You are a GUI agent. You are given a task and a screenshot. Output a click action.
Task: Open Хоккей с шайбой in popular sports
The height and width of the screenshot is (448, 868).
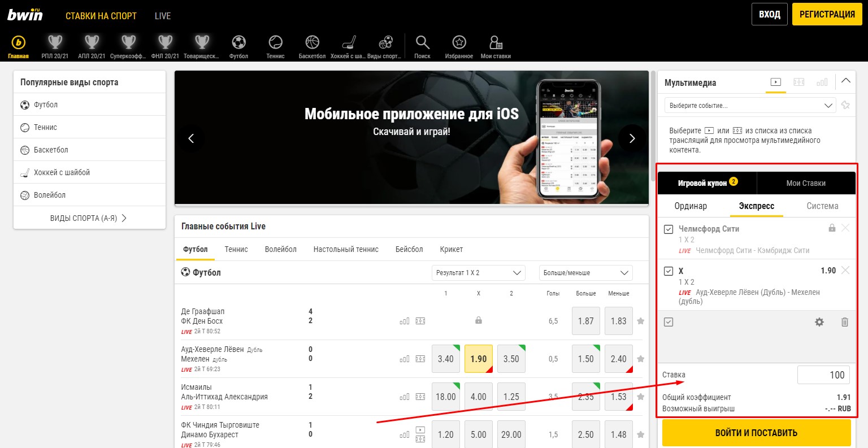89,172
